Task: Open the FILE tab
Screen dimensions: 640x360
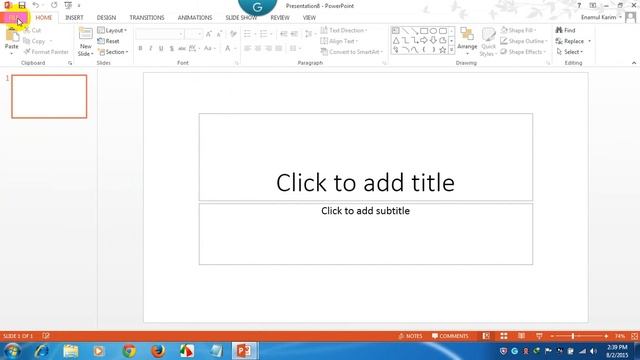Action: point(14,18)
